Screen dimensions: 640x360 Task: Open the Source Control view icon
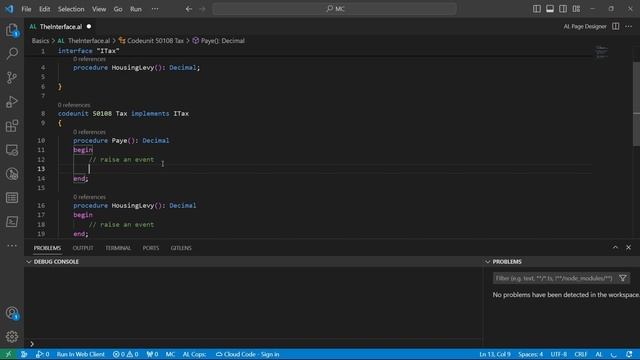(x=12, y=78)
